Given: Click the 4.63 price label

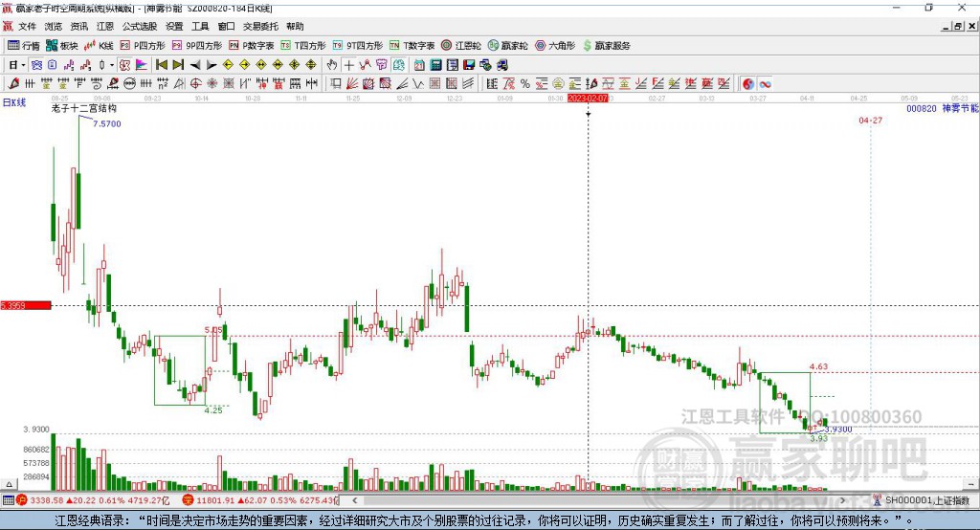Looking at the screenshot, I should 819,366.
